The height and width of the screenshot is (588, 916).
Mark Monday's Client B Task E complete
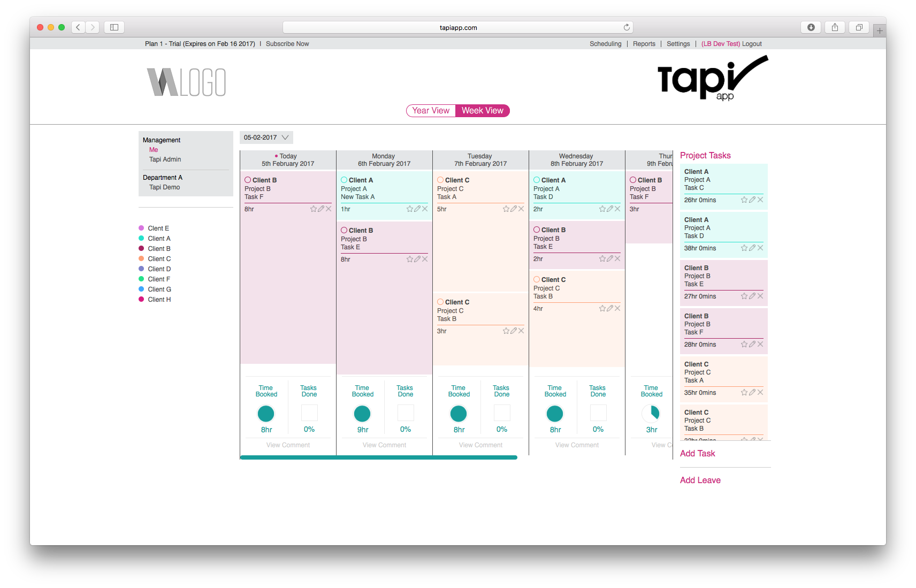344,230
